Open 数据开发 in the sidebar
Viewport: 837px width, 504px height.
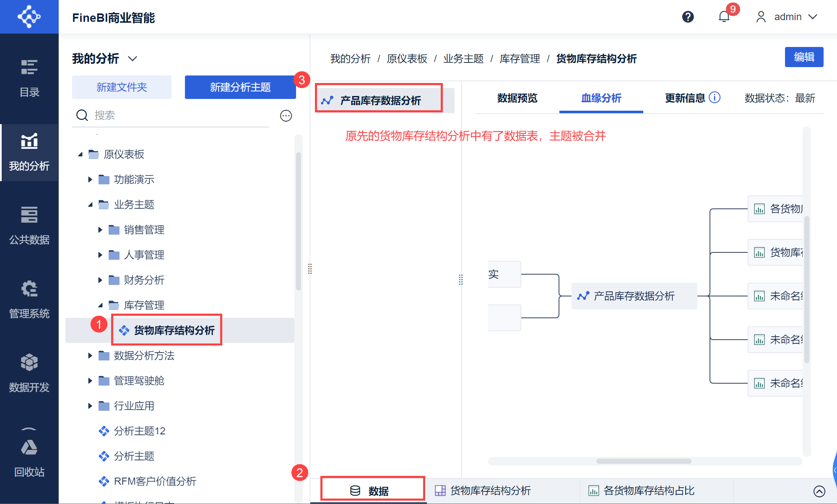[29, 373]
